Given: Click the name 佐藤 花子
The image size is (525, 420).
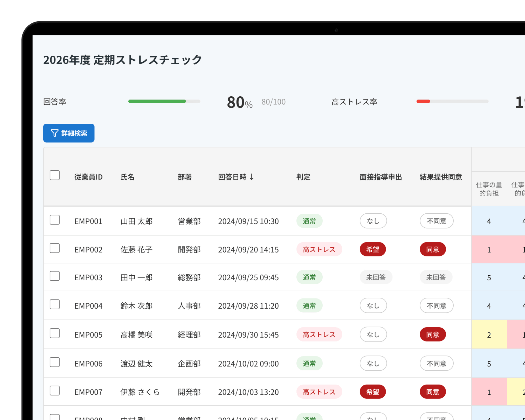Looking at the screenshot, I should (136, 250).
